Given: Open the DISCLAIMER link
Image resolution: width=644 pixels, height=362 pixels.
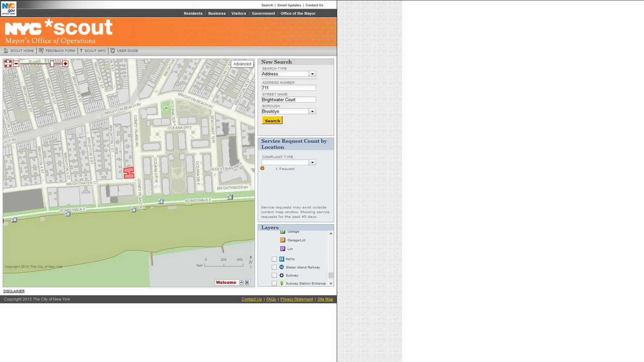Looking at the screenshot, I should point(14,291).
